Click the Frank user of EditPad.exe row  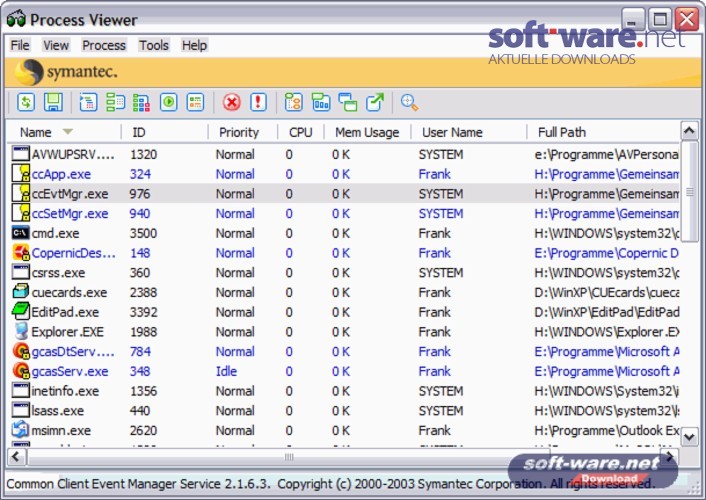click(x=434, y=312)
